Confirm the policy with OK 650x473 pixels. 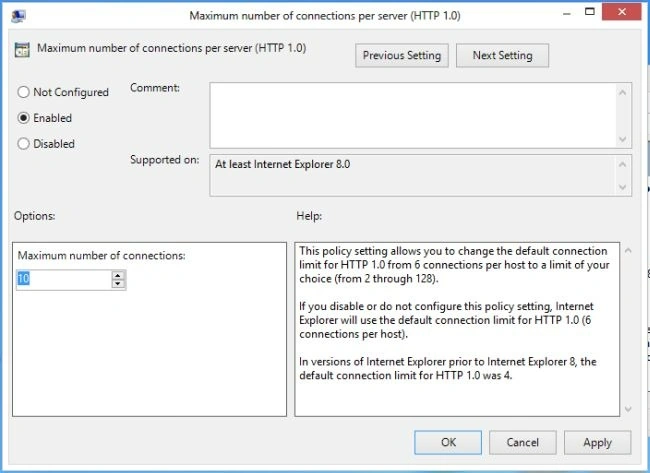[x=448, y=442]
